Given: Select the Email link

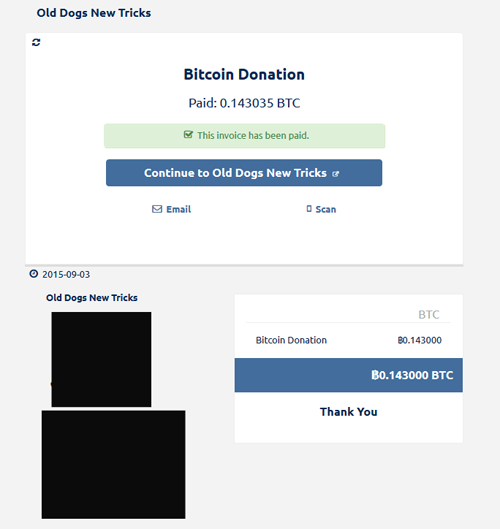Looking at the screenshot, I should pyautogui.click(x=171, y=209).
